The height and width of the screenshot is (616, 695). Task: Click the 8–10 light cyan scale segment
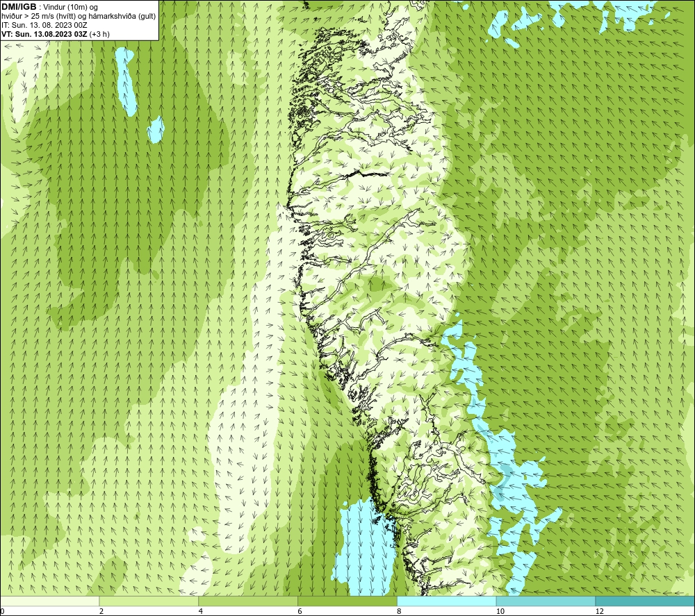(447, 601)
